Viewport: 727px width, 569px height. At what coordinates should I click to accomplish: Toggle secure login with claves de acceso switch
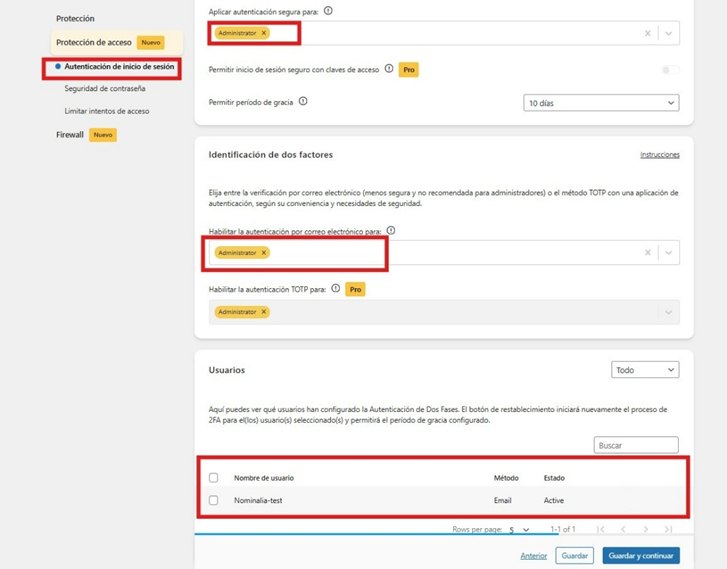[x=670, y=70]
